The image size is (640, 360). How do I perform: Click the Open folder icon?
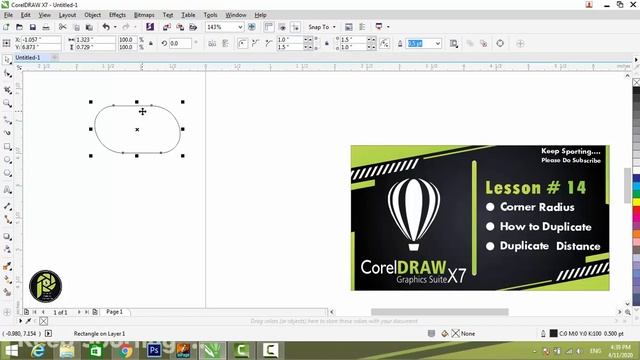pyautogui.click(x=19, y=27)
